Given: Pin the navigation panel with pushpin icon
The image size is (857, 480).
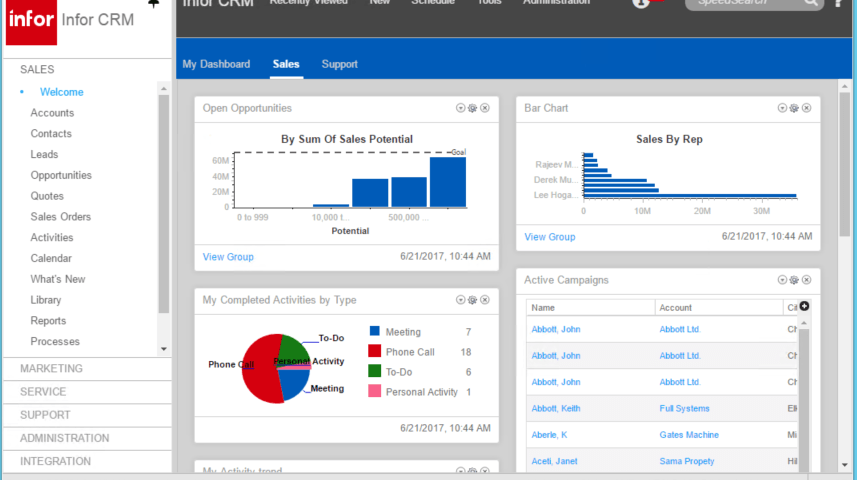Looking at the screenshot, I should coord(154,3).
